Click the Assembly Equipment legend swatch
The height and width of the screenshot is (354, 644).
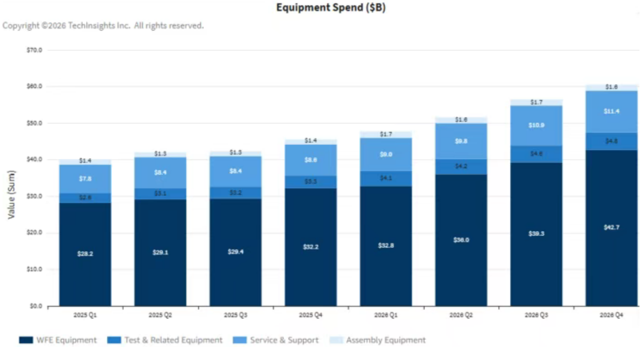pos(336,340)
